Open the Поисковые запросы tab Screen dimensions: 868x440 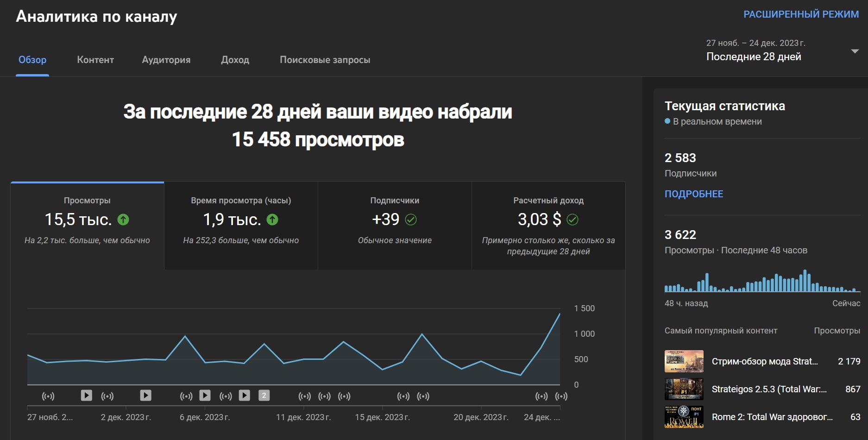coord(325,60)
